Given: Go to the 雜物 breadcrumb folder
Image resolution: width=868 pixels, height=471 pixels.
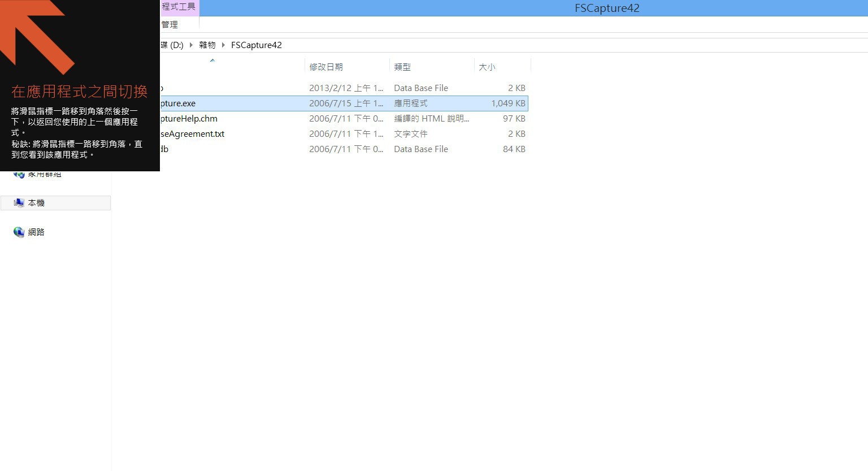Looking at the screenshot, I should coord(207,45).
